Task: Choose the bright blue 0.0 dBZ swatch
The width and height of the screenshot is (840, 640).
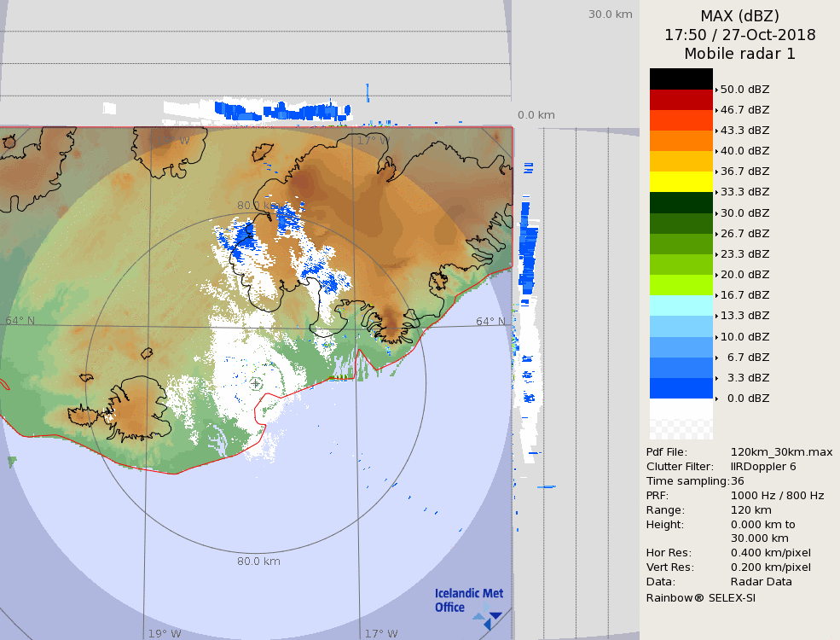Action: click(x=681, y=388)
